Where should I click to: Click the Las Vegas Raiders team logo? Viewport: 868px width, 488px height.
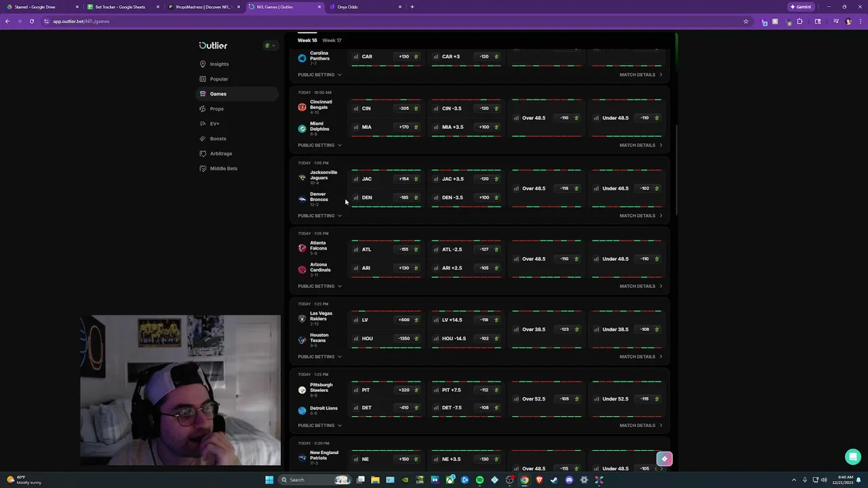302,319
